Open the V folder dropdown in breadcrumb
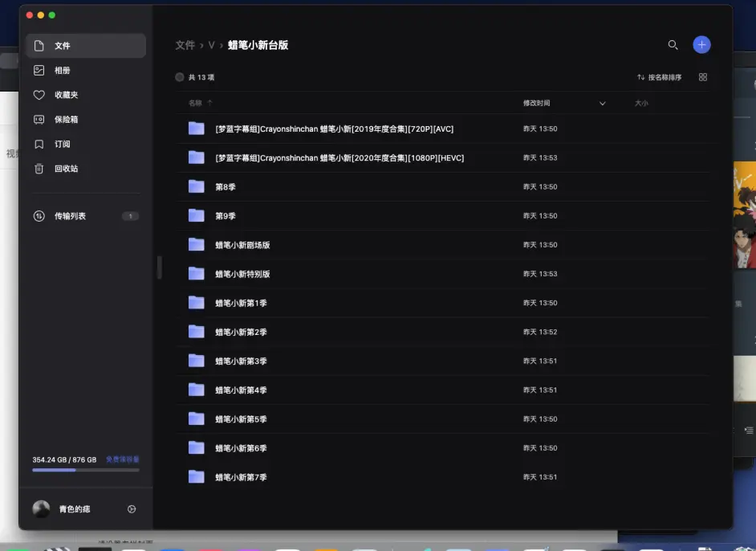 210,45
